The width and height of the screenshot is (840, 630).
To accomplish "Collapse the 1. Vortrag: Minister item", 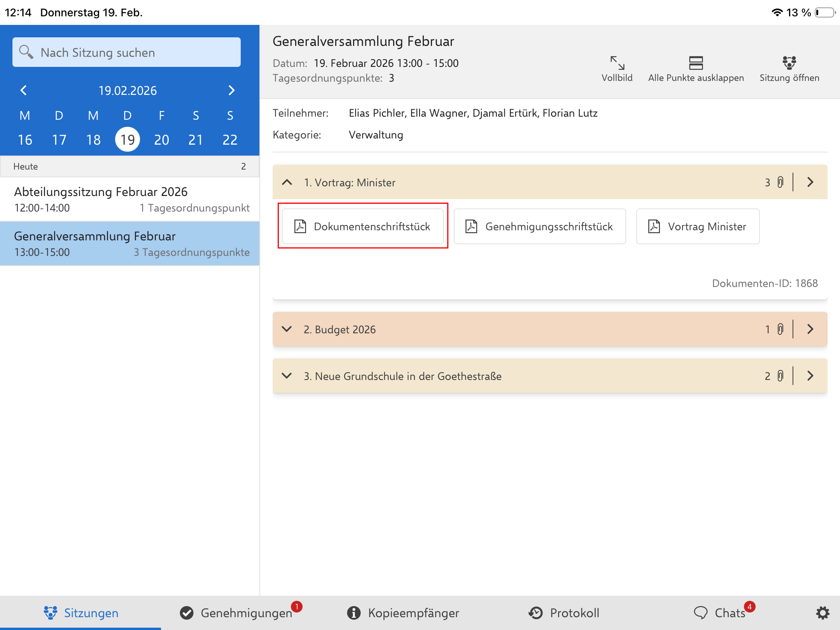I will (287, 182).
